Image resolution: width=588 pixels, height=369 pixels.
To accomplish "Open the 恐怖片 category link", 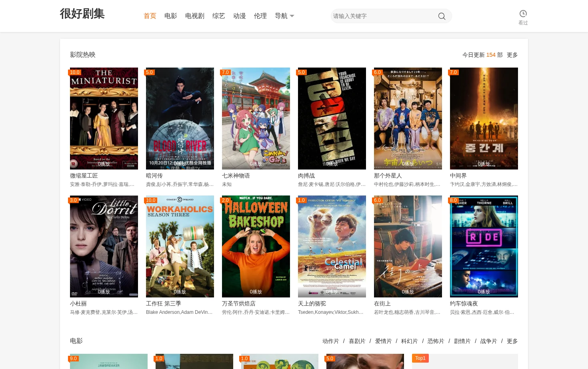I will pyautogui.click(x=436, y=341).
